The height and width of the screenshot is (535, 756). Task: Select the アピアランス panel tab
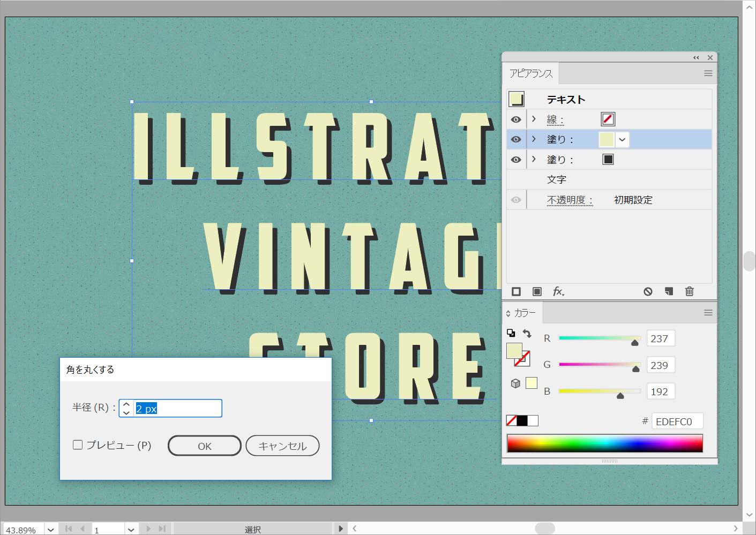[530, 73]
